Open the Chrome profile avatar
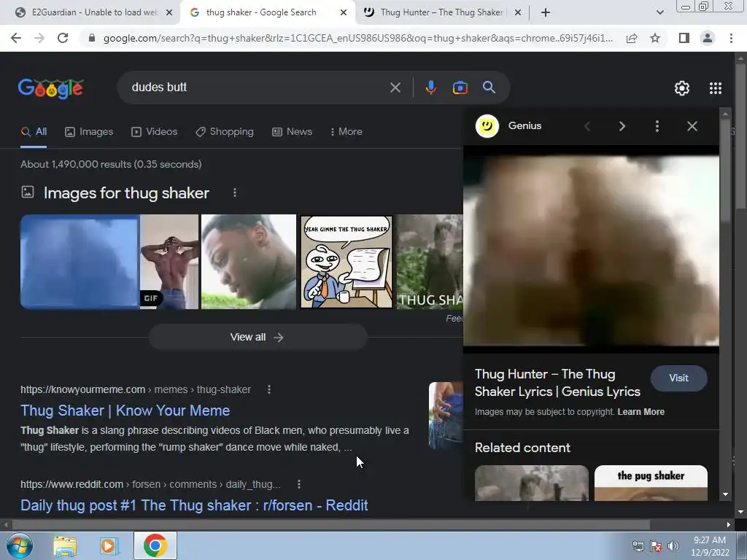 click(x=708, y=38)
